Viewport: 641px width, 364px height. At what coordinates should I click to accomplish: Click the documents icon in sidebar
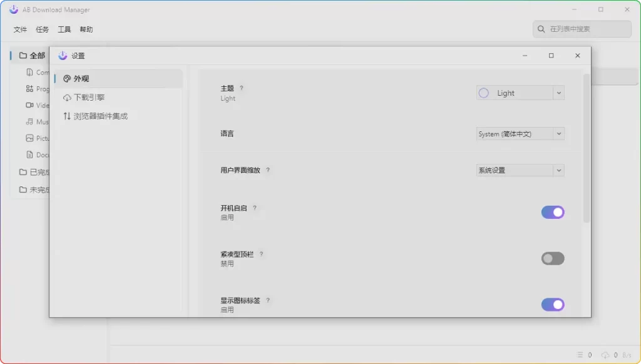pos(29,154)
